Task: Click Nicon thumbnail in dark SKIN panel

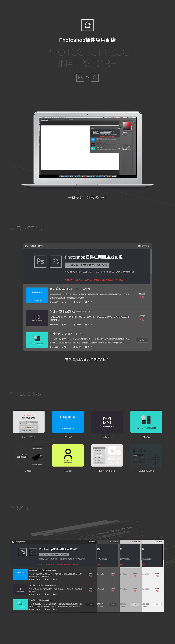Action: [21, 605]
